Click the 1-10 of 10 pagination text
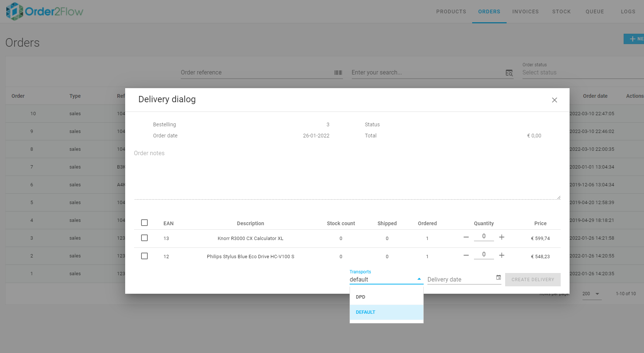644x353 pixels. coord(626,294)
